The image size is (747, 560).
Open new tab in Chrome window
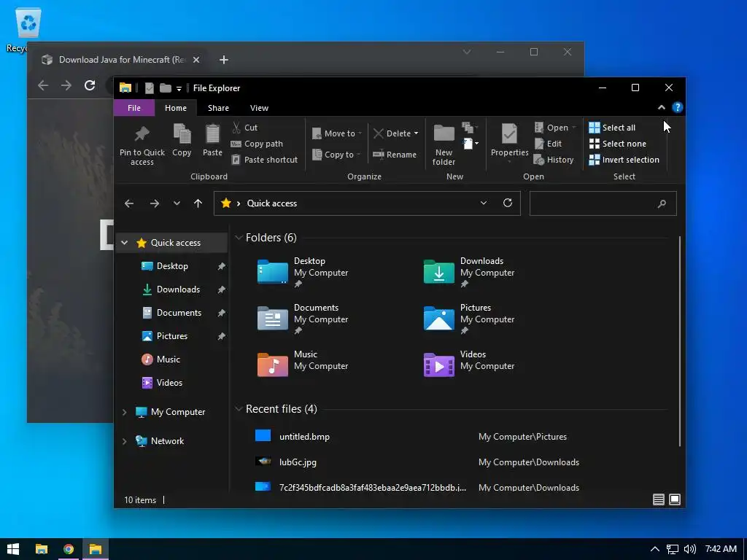click(x=224, y=60)
